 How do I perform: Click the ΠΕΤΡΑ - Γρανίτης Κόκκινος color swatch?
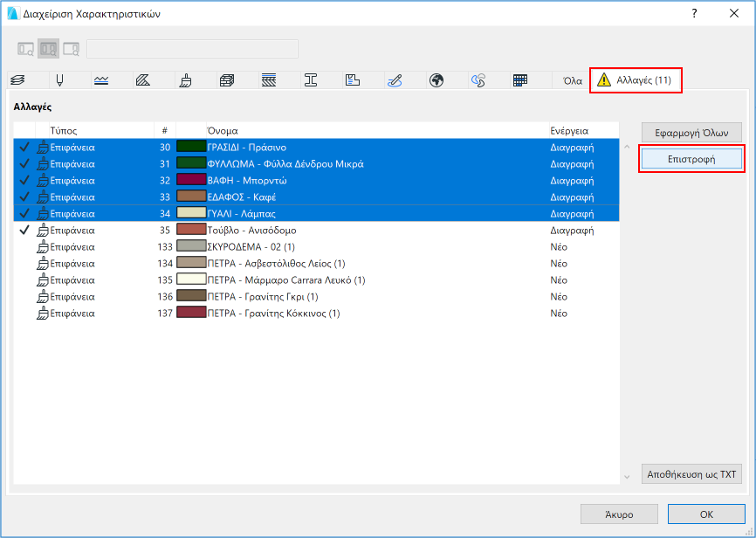click(190, 314)
